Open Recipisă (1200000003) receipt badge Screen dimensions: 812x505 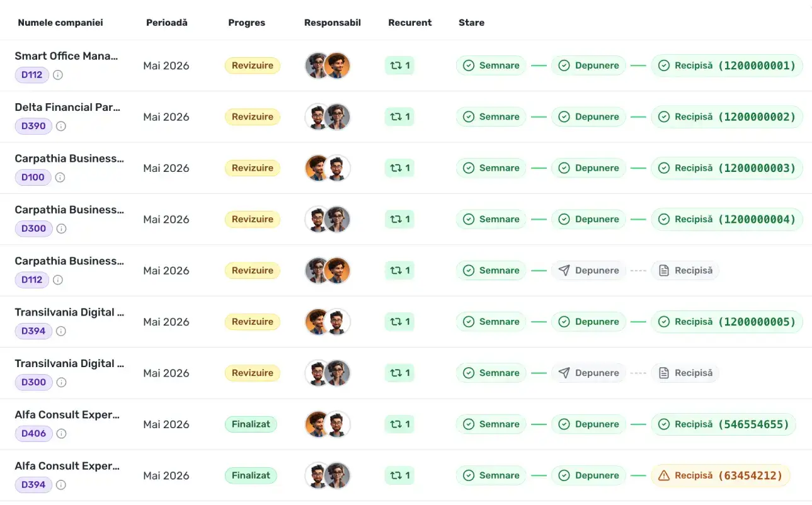pyautogui.click(x=727, y=168)
